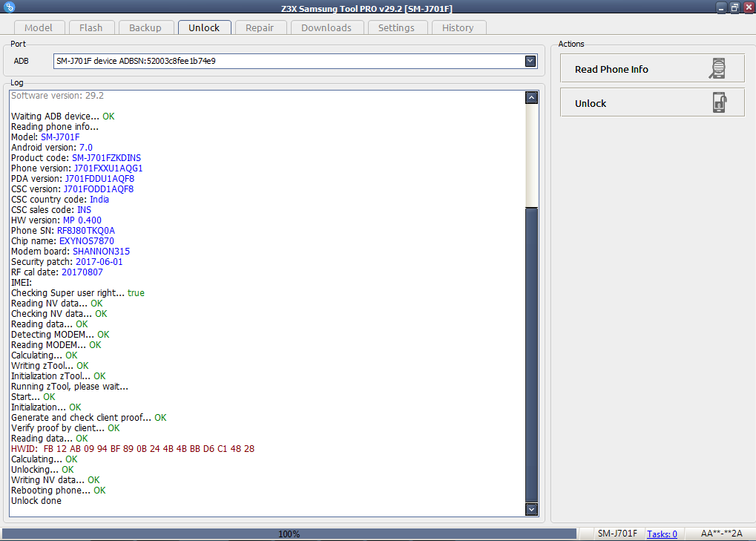Click the ADB device port field
756x541 pixels.
295,62
